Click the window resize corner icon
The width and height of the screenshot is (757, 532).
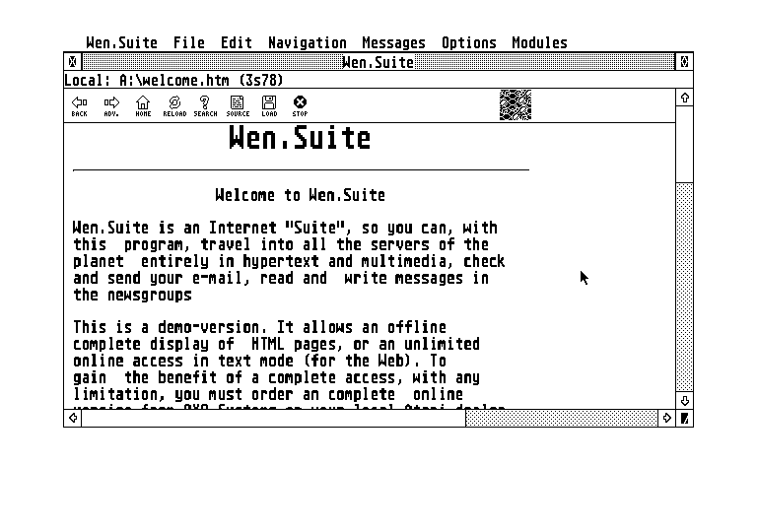[685, 418]
